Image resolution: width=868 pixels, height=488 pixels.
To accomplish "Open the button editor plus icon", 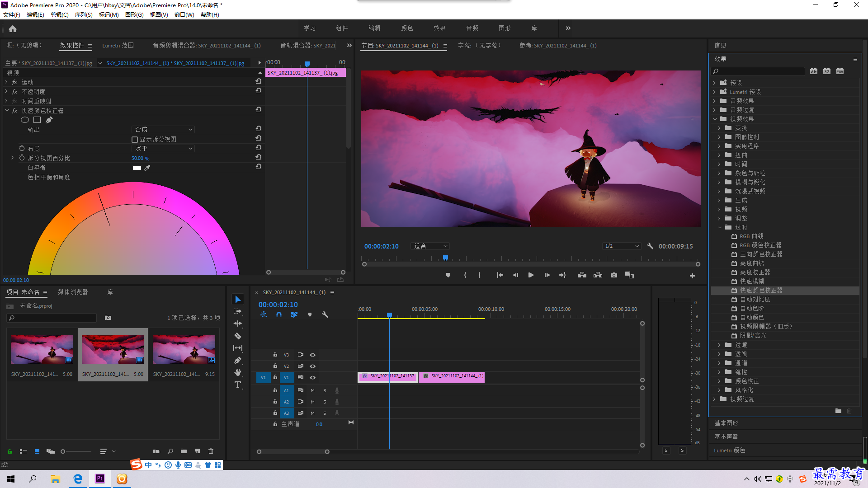I will (x=692, y=276).
